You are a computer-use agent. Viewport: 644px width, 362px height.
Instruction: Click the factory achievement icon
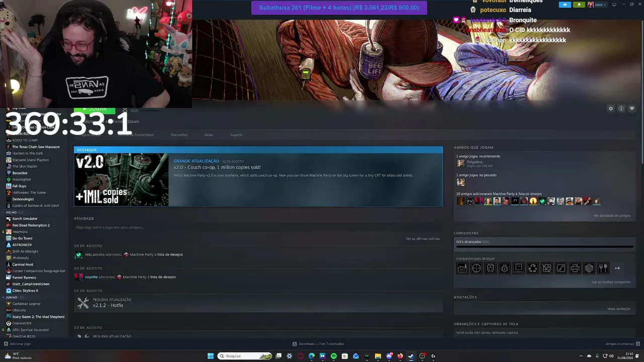pos(462,268)
